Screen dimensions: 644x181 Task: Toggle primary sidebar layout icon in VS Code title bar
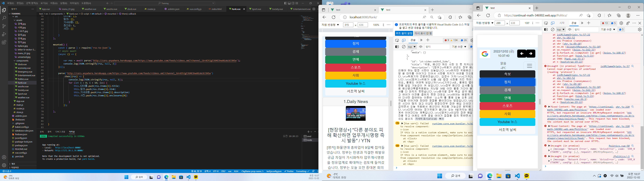[x=285, y=3]
